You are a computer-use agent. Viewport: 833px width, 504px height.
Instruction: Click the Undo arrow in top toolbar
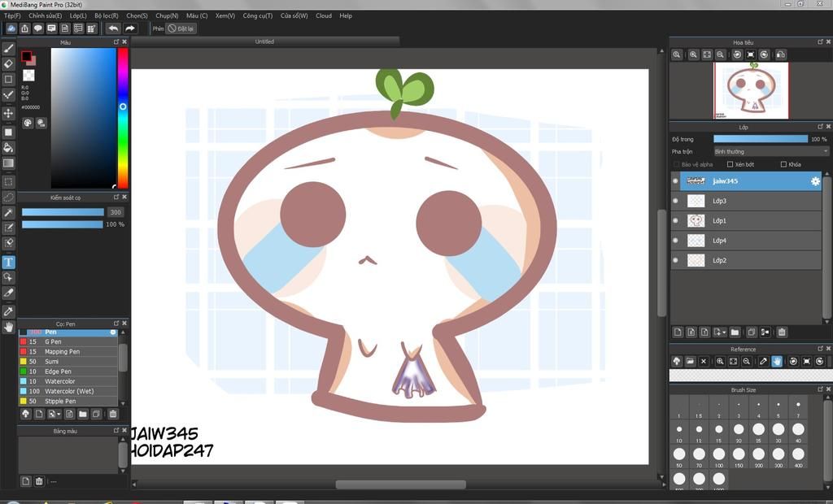[x=113, y=28]
